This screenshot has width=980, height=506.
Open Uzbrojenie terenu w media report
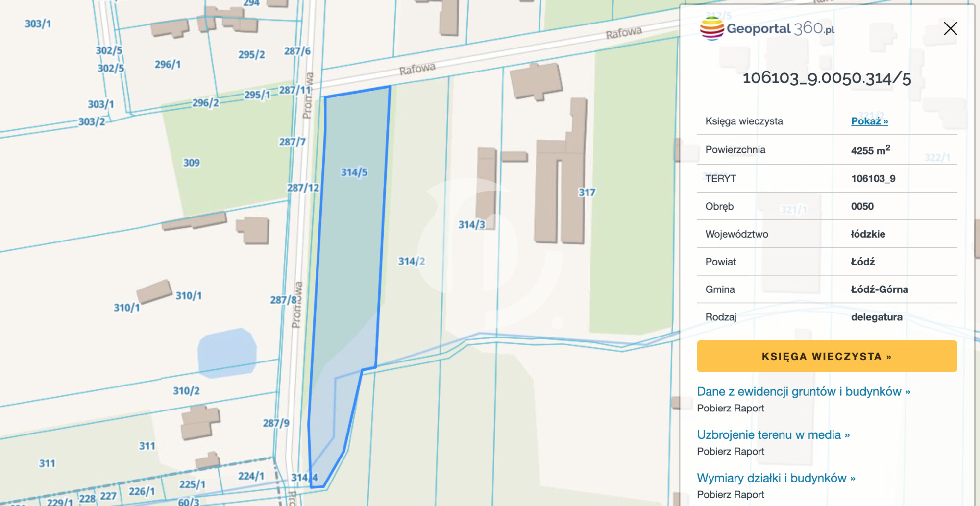773,434
